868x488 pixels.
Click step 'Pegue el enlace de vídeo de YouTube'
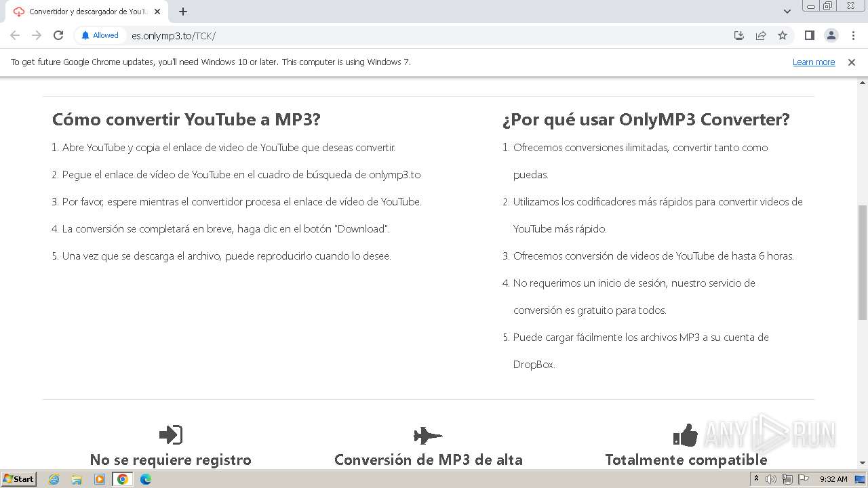coord(241,174)
